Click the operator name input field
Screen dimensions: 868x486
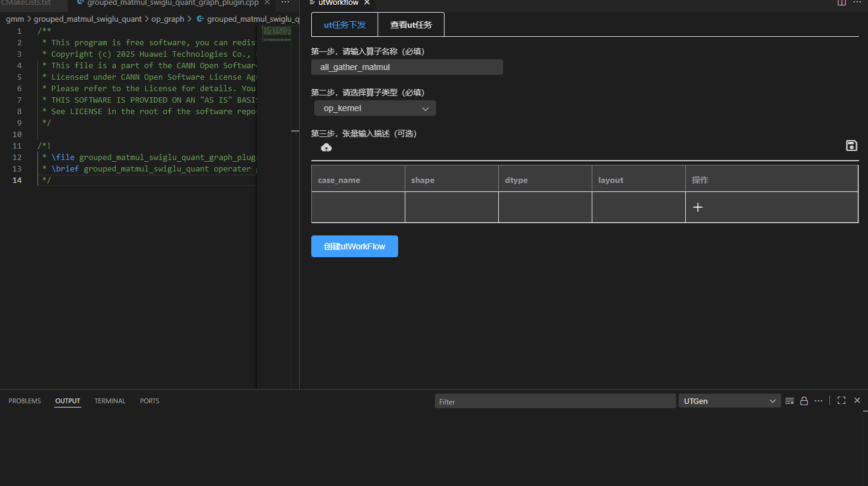point(407,67)
